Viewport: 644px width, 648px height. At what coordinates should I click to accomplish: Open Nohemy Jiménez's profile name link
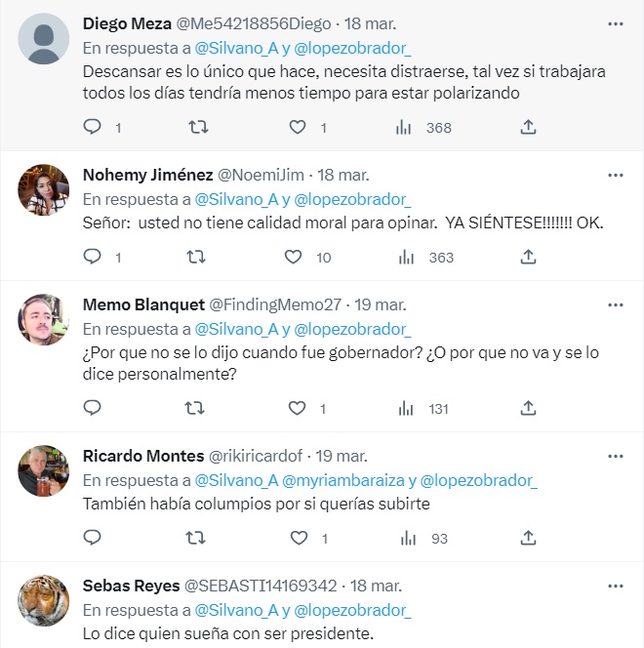pyautogui.click(x=147, y=175)
